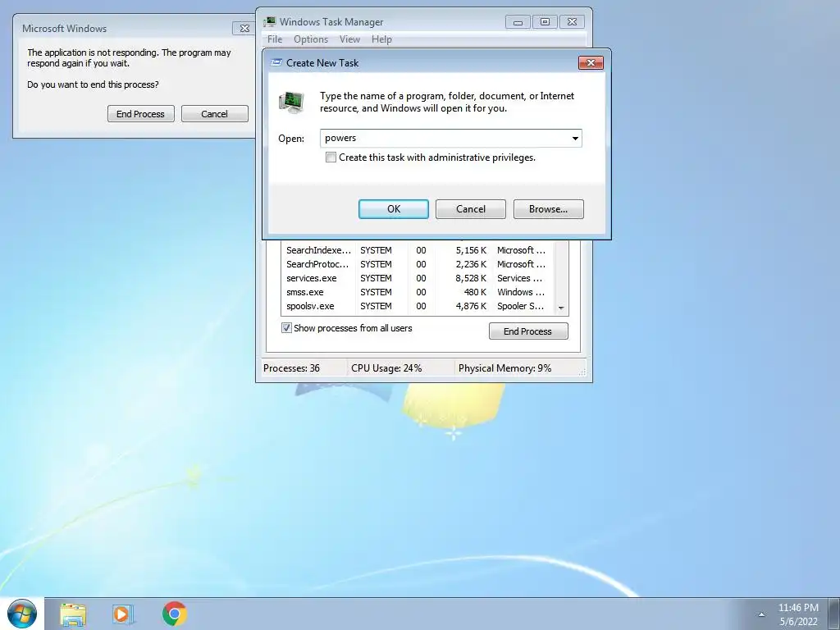The height and width of the screenshot is (630, 840).
Task: Open the File menu in Task Manager
Action: [275, 39]
